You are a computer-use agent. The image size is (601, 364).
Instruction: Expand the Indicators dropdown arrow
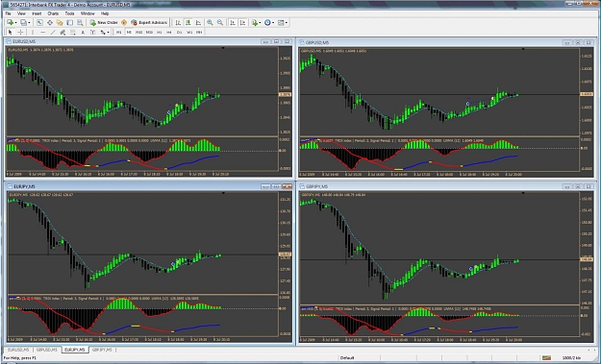pyautogui.click(x=260, y=23)
